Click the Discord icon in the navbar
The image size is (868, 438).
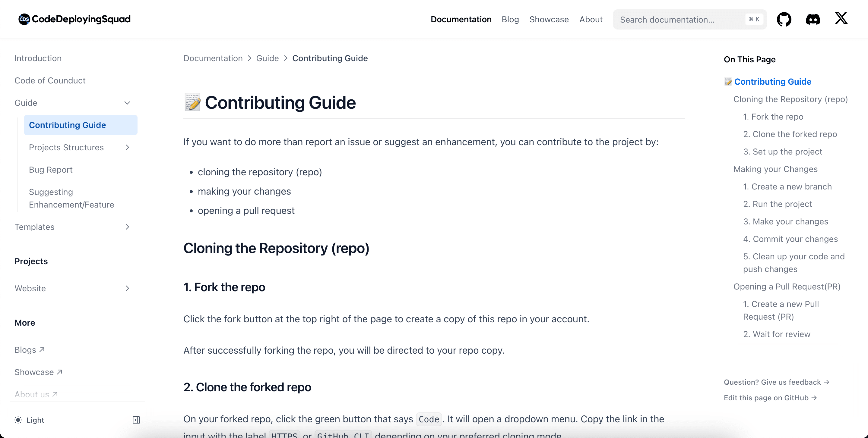tap(813, 19)
